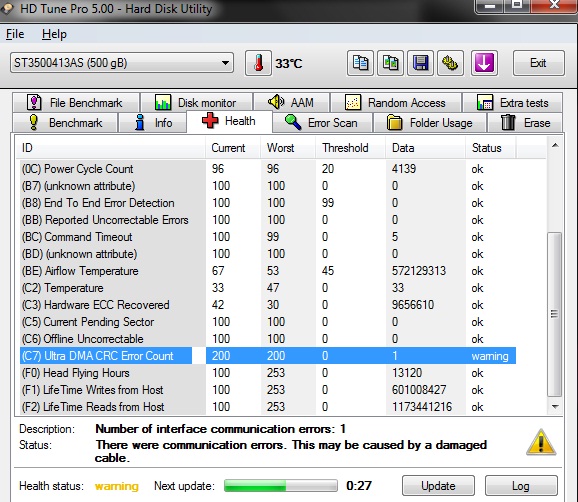Click the thermometer temperature icon

click(258, 63)
